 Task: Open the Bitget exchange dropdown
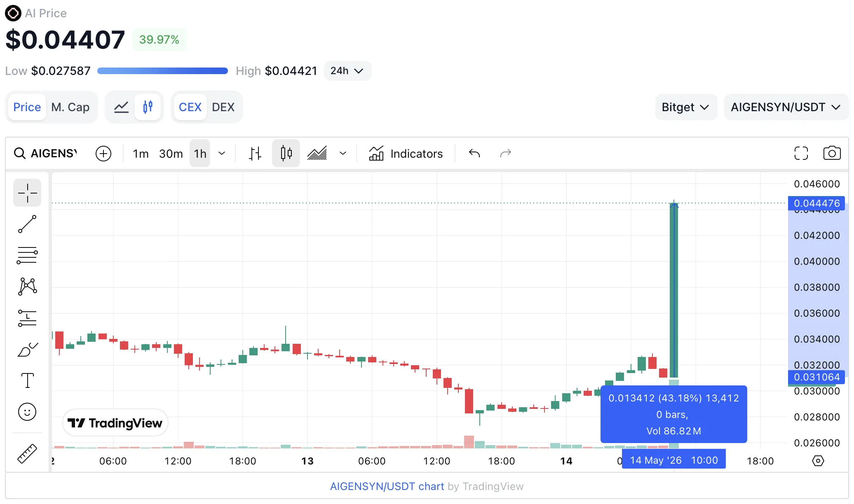686,107
